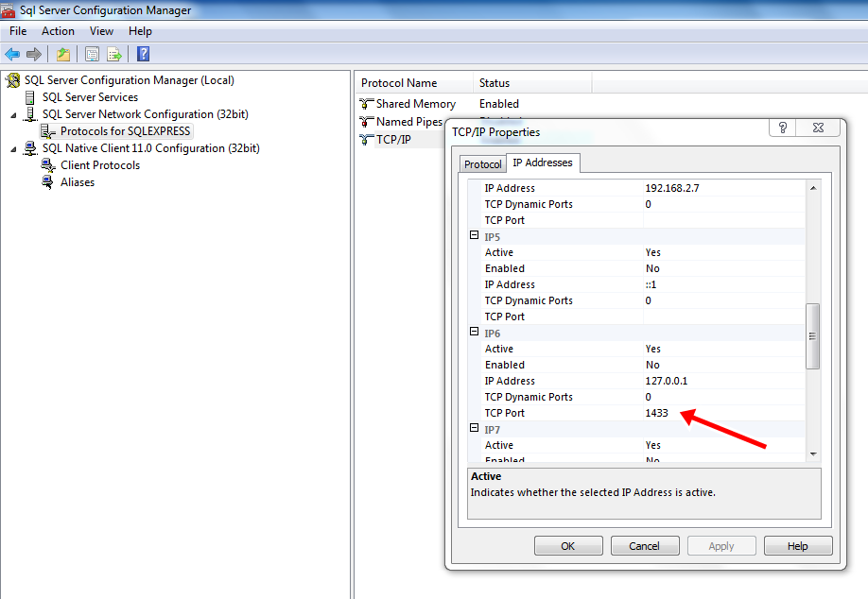The width and height of the screenshot is (868, 599).
Task: Click the SQL Native Client 11.0 Configuration icon
Action: tap(30, 148)
